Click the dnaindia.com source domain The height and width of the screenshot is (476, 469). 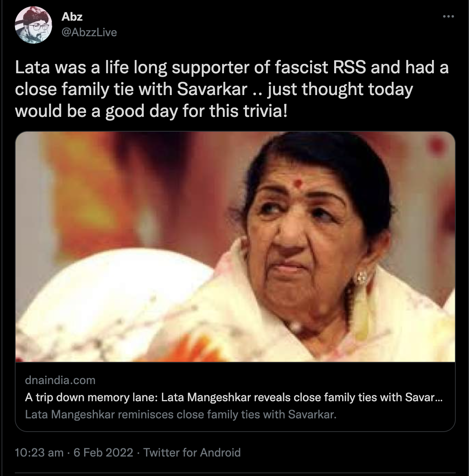[60, 380]
